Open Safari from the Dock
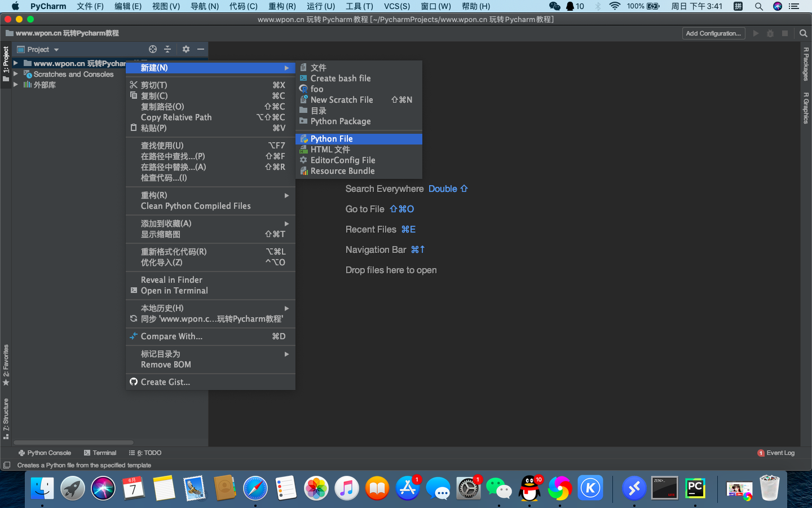Image resolution: width=812 pixels, height=508 pixels. point(255,488)
